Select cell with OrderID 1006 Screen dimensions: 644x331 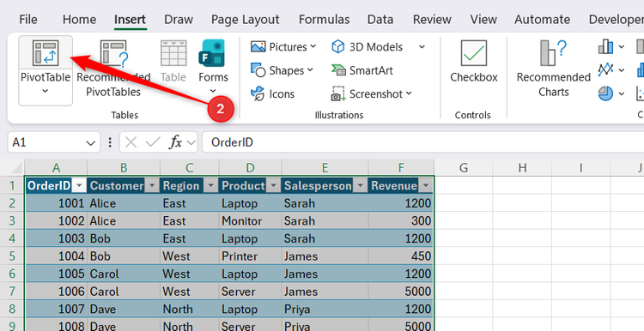tap(56, 292)
